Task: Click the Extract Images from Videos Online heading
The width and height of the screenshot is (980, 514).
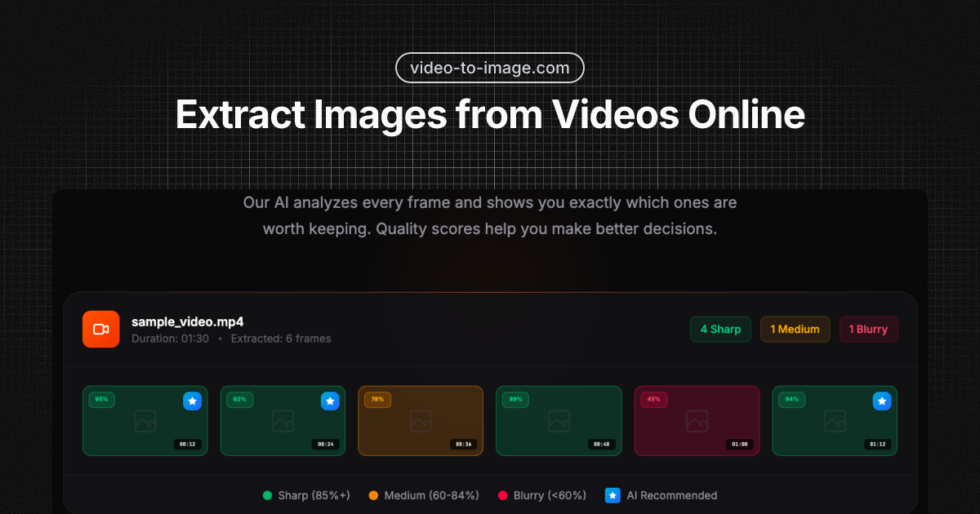Action: click(490, 114)
